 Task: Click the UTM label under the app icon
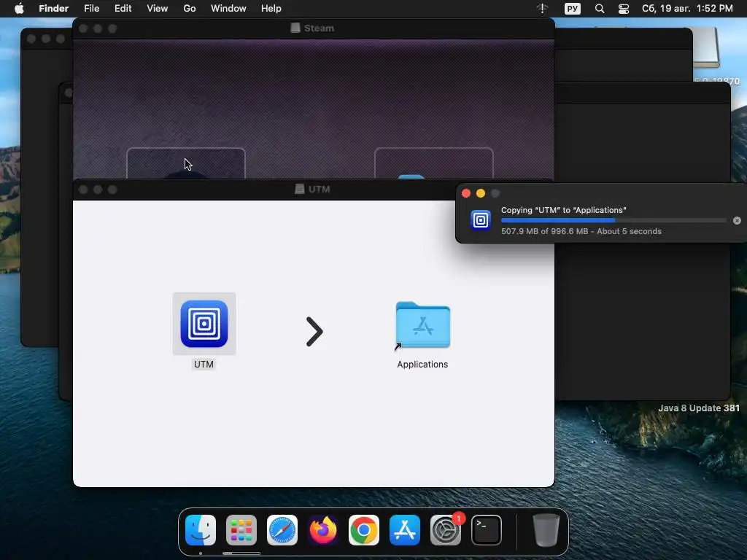204,365
